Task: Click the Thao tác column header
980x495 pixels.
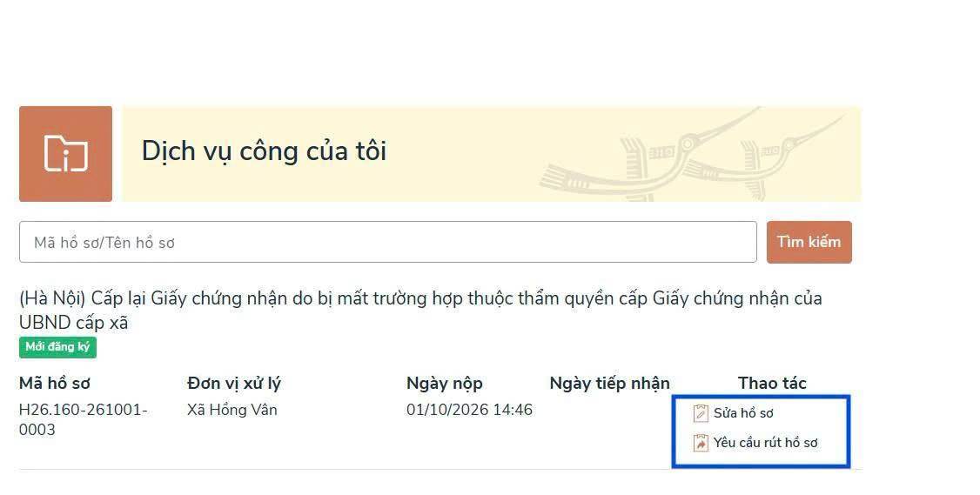Action: [772, 383]
